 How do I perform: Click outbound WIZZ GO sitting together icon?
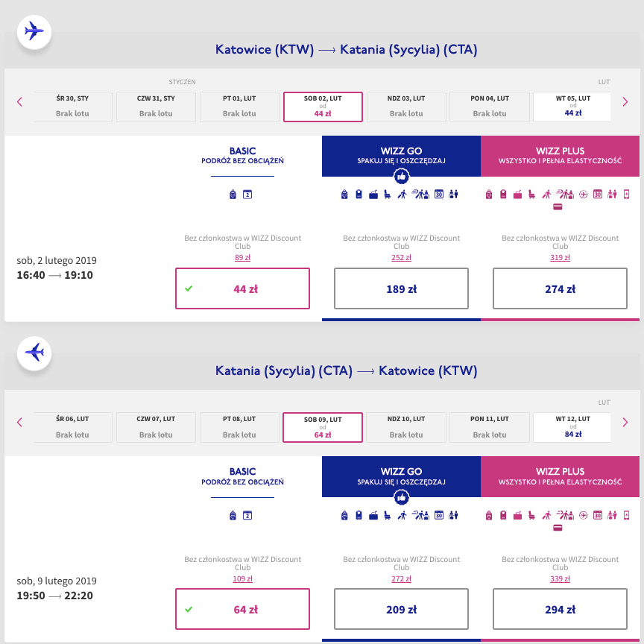coord(453,195)
